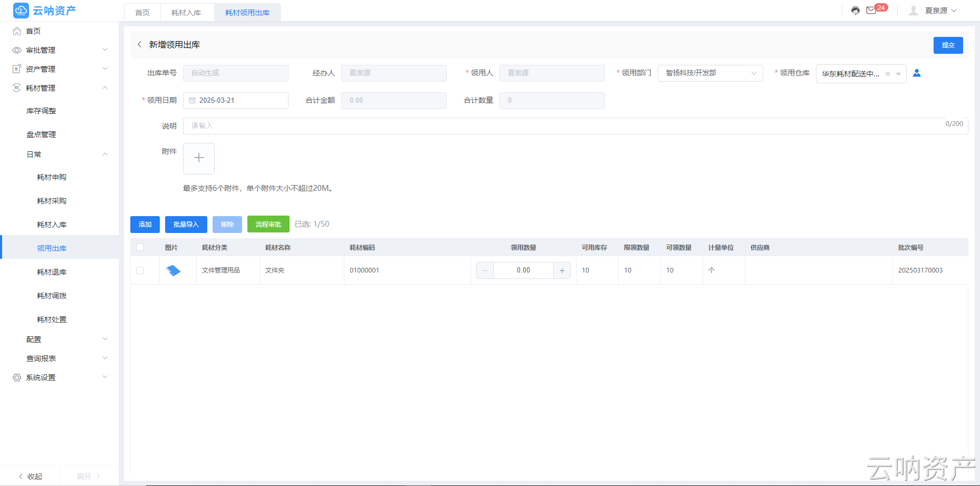Click the 展开 expand control at sidebar bottom
The width and height of the screenshot is (980, 486).
(88, 477)
